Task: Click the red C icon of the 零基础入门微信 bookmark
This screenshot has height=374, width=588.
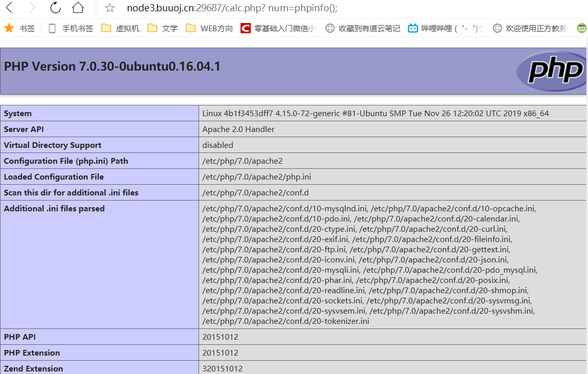Action: [246, 28]
